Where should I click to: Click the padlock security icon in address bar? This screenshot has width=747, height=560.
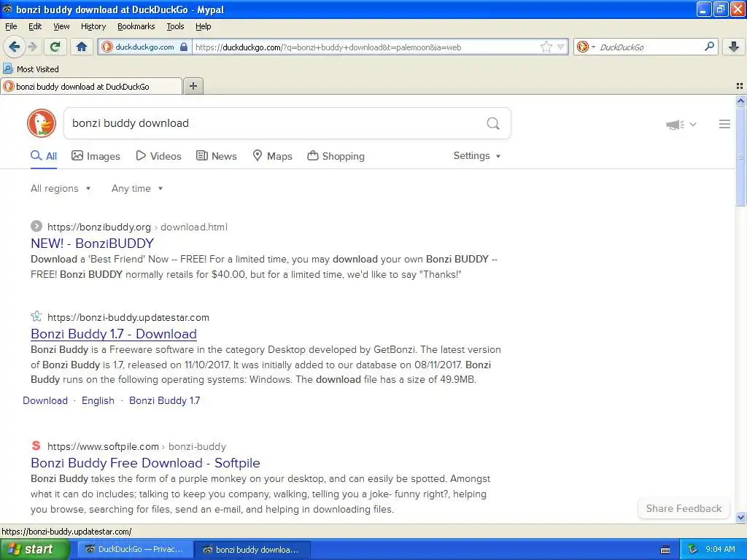184,47
